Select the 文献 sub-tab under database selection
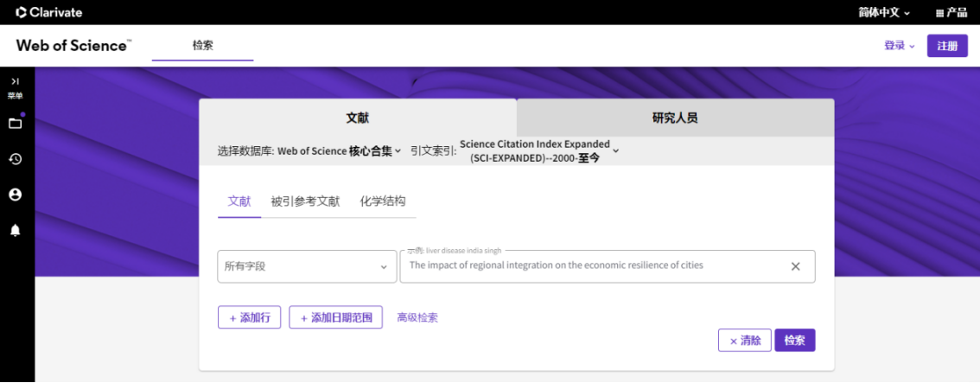Screen dimensions: 980x383 pos(239,201)
